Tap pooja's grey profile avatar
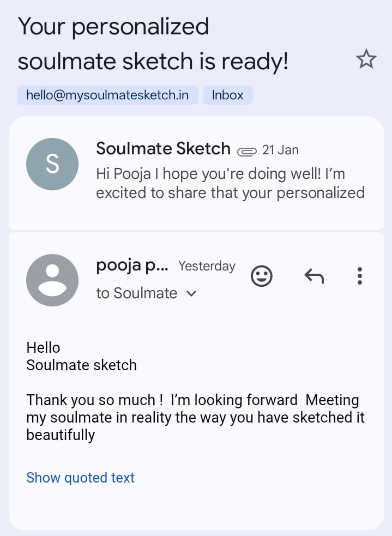The image size is (392, 536). pyautogui.click(x=52, y=280)
